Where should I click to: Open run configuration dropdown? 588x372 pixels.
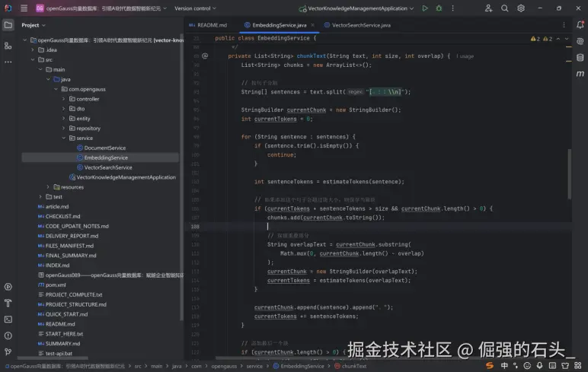click(x=356, y=8)
